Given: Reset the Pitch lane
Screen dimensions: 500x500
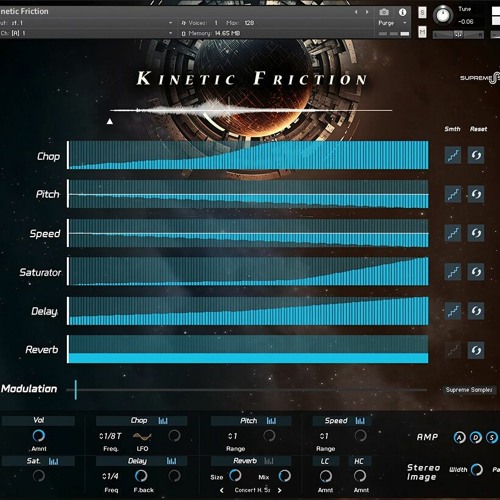Looking at the screenshot, I should (x=476, y=194).
